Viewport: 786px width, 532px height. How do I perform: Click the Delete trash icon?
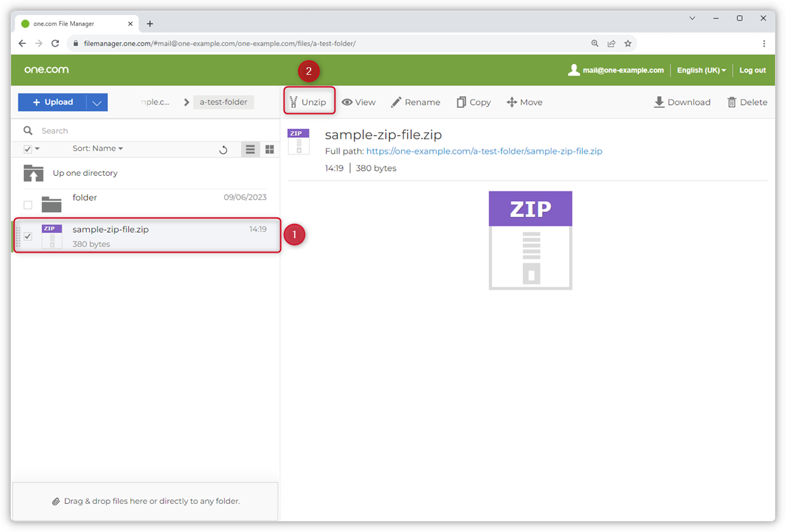[732, 102]
